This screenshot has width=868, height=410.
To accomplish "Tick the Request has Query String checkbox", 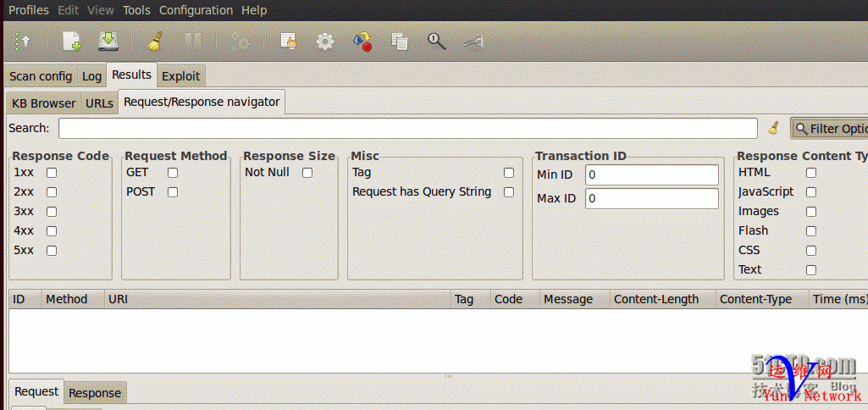I will [x=509, y=192].
